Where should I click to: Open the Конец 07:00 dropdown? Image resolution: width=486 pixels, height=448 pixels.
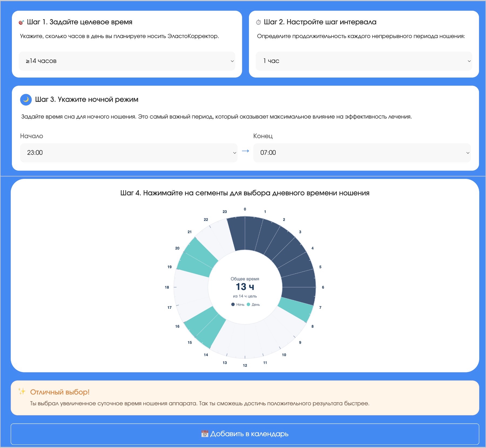[x=362, y=153]
